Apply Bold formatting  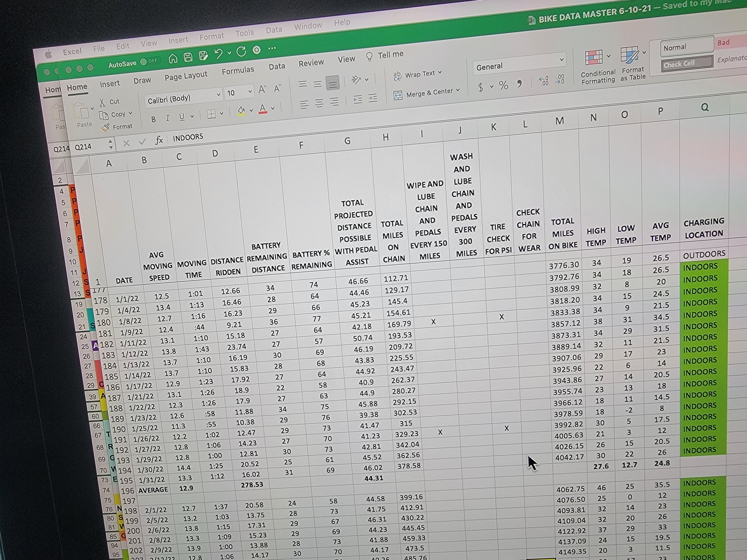[x=153, y=119]
